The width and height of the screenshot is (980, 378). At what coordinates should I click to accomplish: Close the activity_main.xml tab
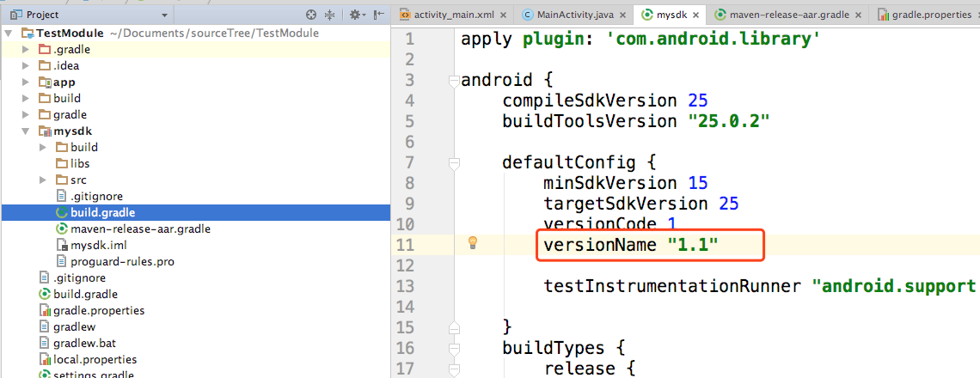(502, 15)
